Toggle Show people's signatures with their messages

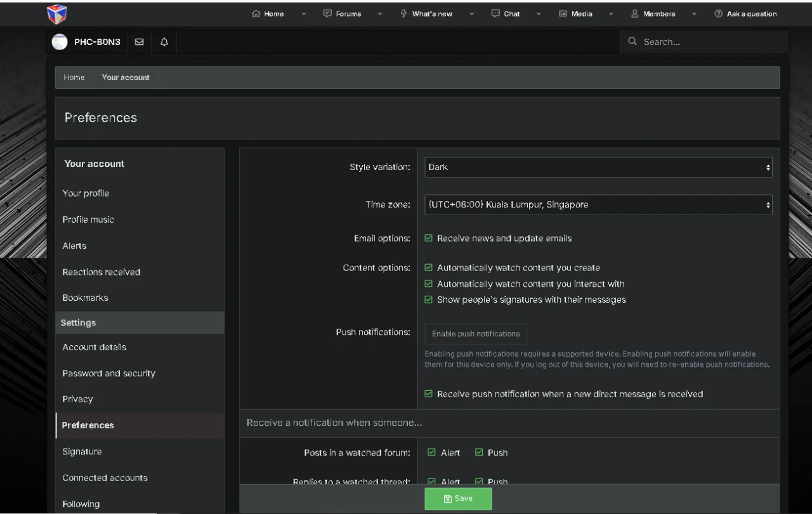click(x=428, y=300)
